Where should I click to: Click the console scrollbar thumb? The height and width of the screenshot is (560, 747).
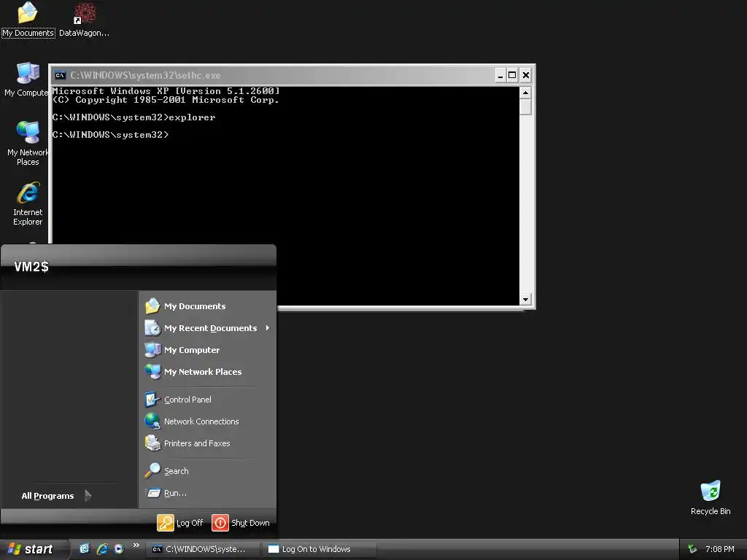click(x=525, y=106)
